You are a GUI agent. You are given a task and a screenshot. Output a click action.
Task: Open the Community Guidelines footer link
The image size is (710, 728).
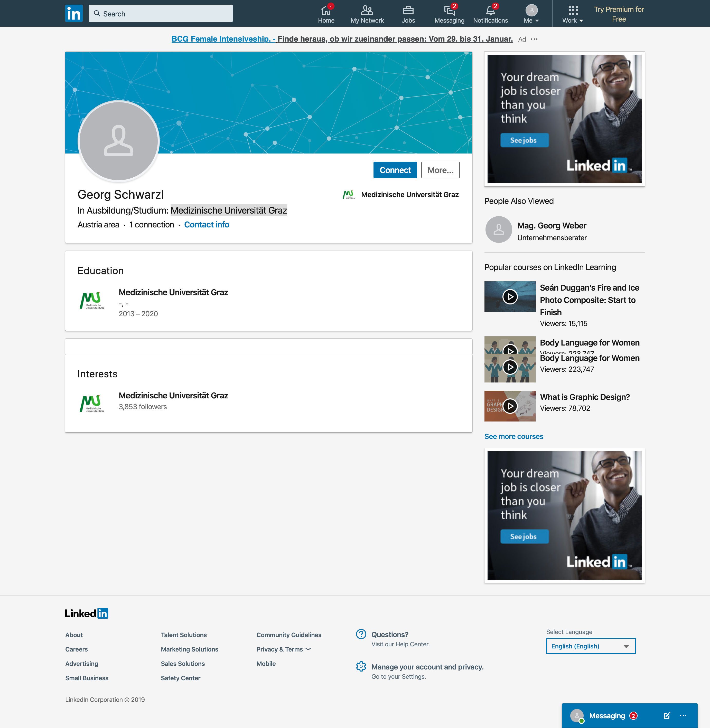click(x=289, y=635)
